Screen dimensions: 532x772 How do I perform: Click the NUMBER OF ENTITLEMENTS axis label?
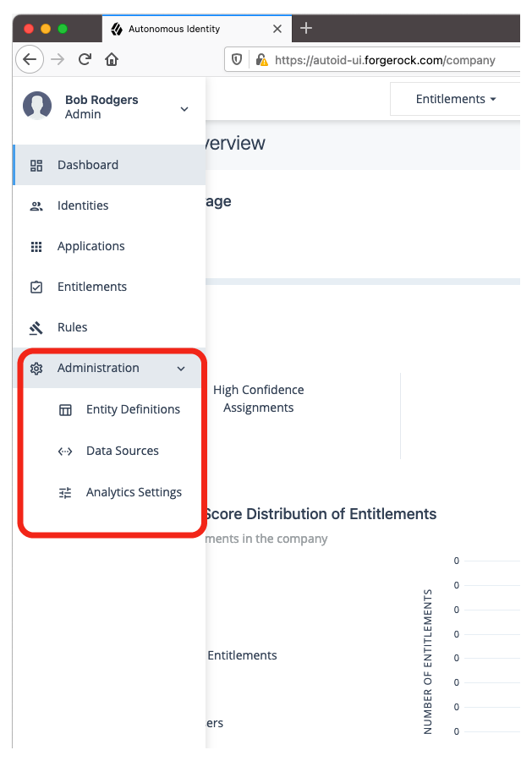(428, 662)
